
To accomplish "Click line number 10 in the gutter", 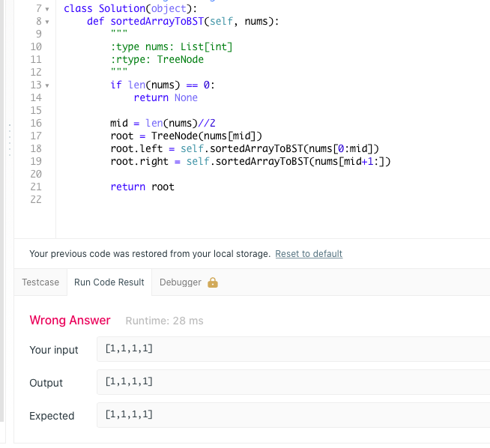I will (36, 47).
